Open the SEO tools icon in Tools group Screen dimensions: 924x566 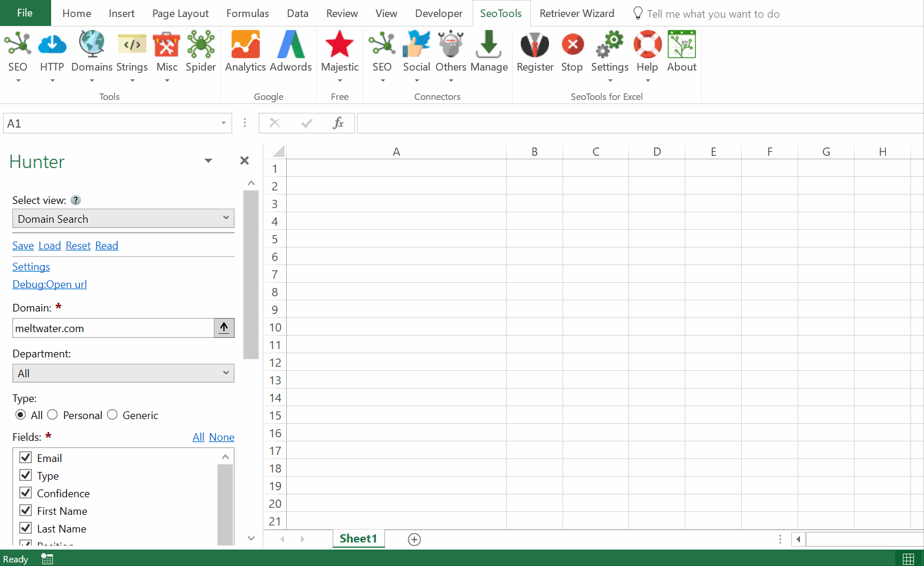pyautogui.click(x=18, y=45)
